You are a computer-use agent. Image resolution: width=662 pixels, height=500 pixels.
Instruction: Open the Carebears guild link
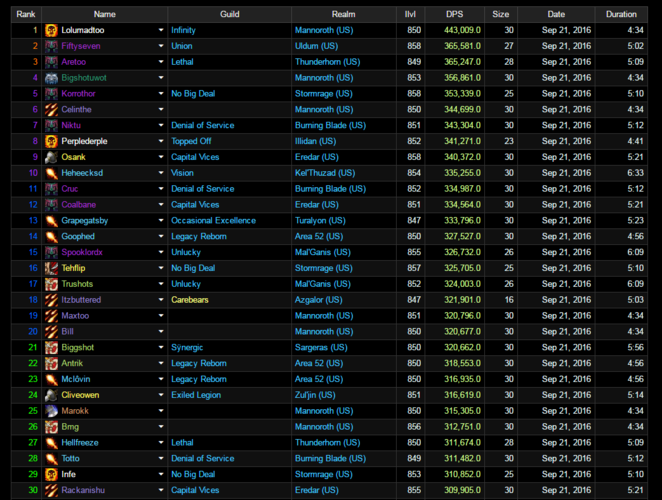coord(190,300)
